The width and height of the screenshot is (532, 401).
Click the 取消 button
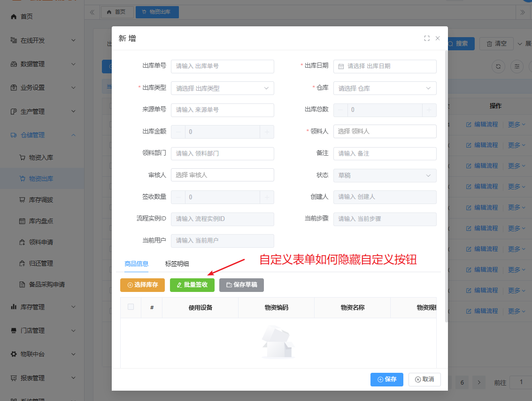424,379
